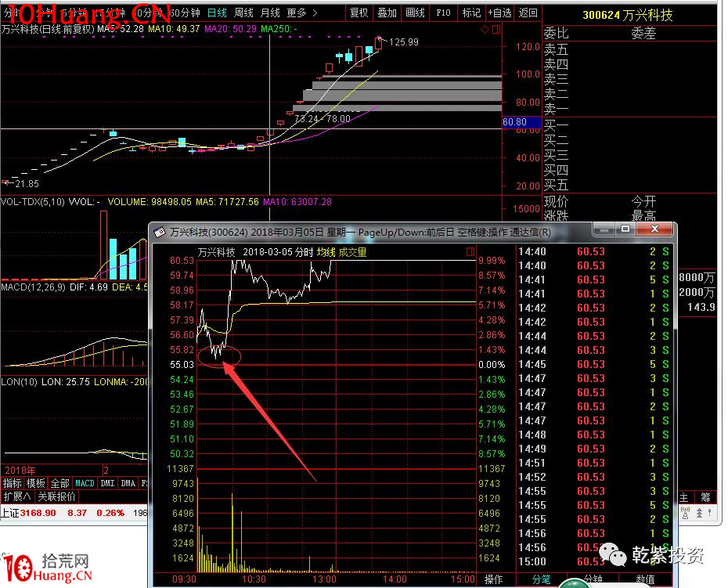
Task: Switch to the 数值 values tab
Action: (x=645, y=579)
